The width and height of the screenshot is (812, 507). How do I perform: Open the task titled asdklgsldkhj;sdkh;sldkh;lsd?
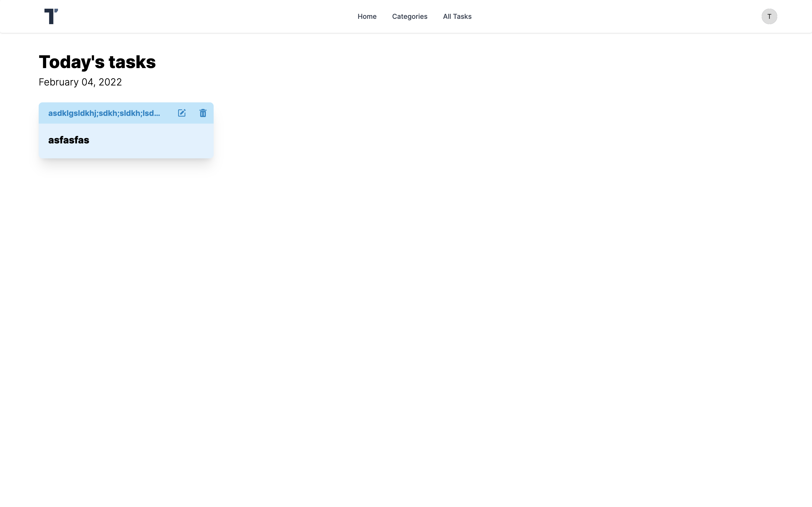[x=104, y=113]
